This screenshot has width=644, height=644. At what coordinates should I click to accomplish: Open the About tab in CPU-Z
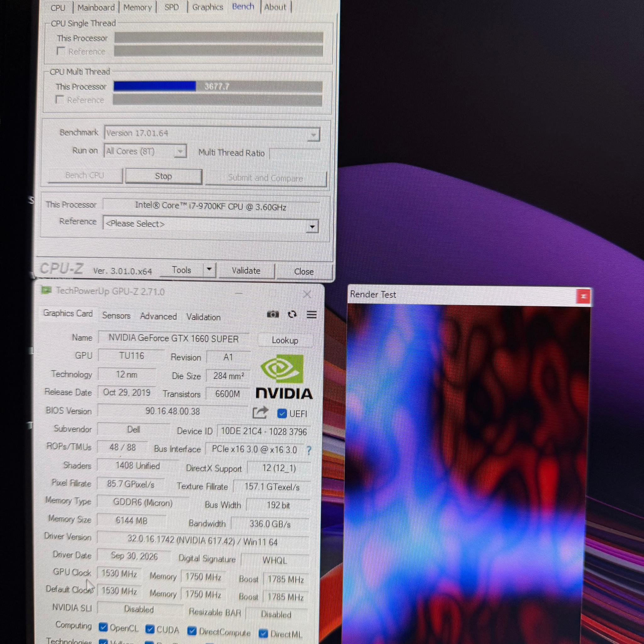[275, 7]
